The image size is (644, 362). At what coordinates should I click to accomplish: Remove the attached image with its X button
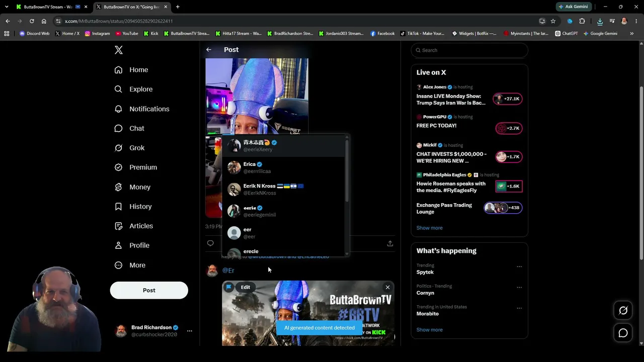point(387,287)
